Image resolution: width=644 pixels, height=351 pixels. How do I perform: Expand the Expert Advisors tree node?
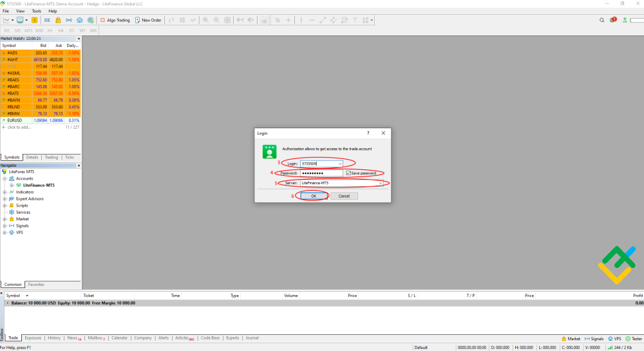coord(5,199)
